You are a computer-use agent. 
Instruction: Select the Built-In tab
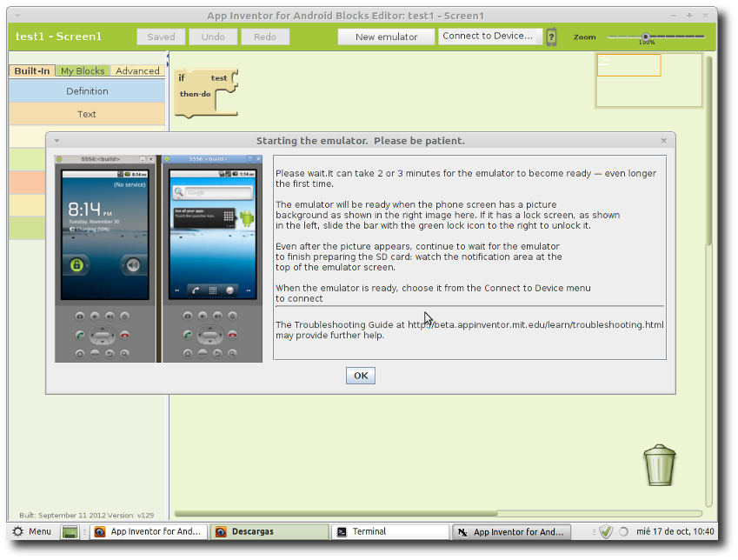(32, 70)
